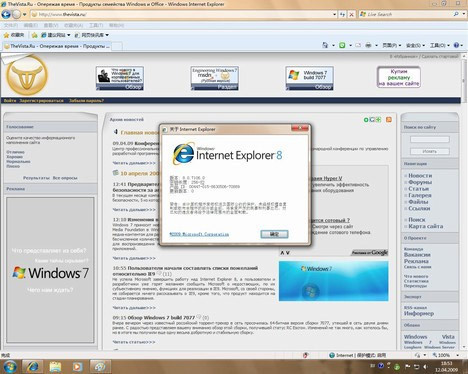
Task: Click the Print icon in command bar
Action: click(x=368, y=45)
